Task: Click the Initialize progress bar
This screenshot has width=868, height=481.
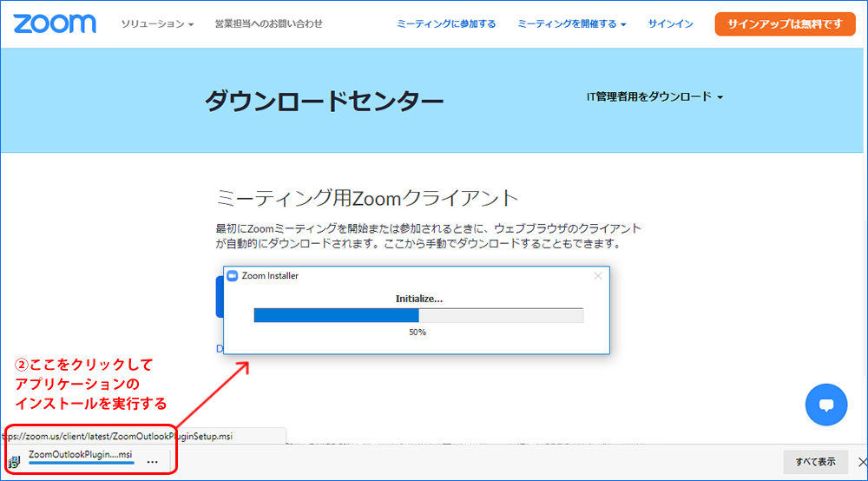Action: (x=418, y=315)
